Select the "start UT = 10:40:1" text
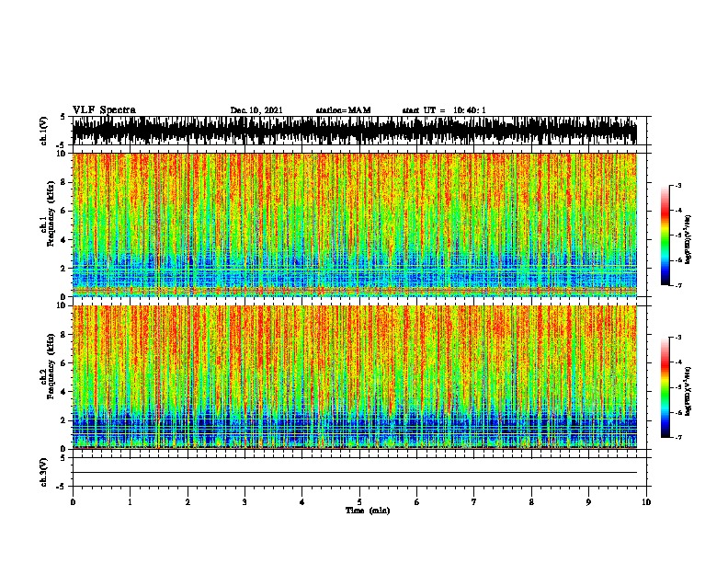Image resolution: width=728 pixels, height=563 pixels. [444, 110]
